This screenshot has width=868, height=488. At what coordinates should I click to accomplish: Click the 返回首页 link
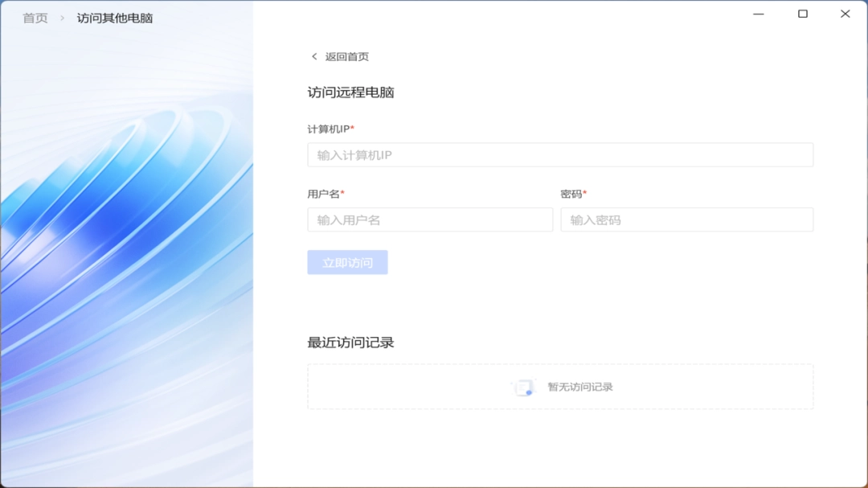point(346,56)
